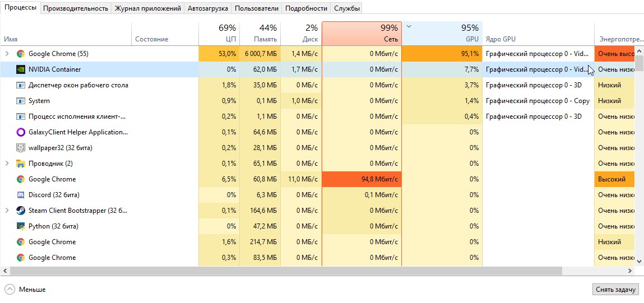The image size is (644, 303).
Task: Sort by the Ядро GPU column header
Action: [538, 34]
